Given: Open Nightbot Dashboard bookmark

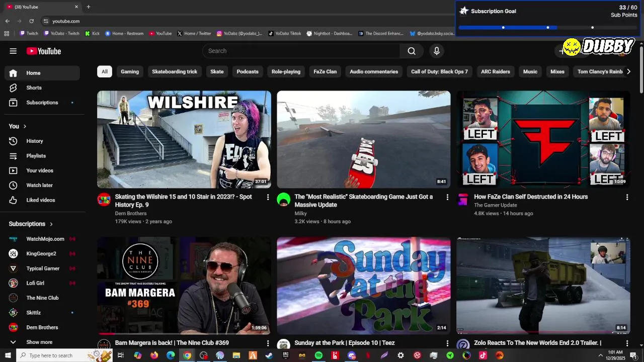Looking at the screenshot, I should pos(330,33).
